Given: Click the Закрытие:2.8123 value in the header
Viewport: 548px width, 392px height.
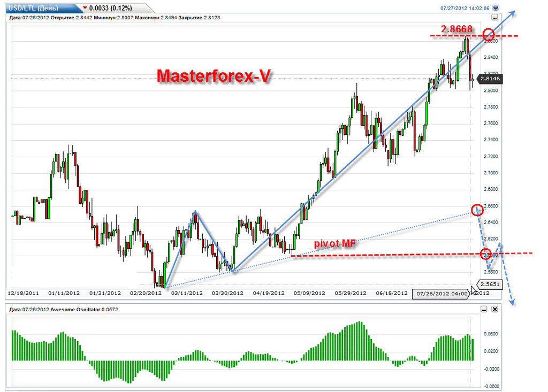Looking at the screenshot, I should point(199,18).
